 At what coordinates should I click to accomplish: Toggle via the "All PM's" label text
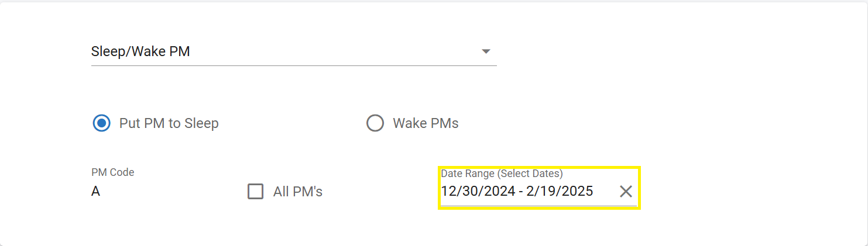(298, 191)
